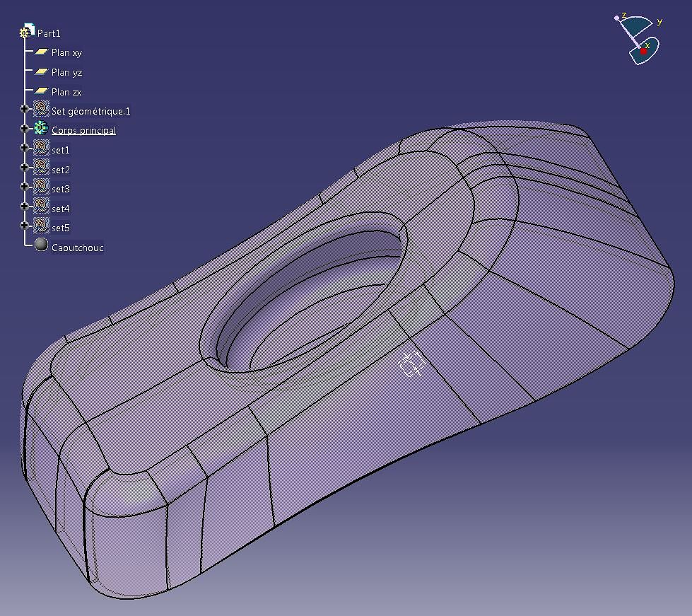This screenshot has width=692, height=616.
Task: Click the Caoutchouc material sphere icon
Action: point(41,245)
